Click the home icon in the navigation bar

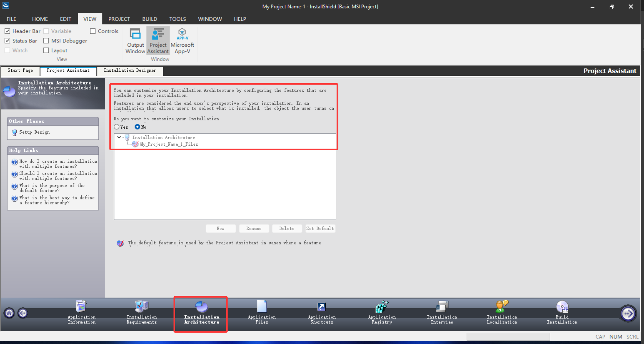coord(9,313)
